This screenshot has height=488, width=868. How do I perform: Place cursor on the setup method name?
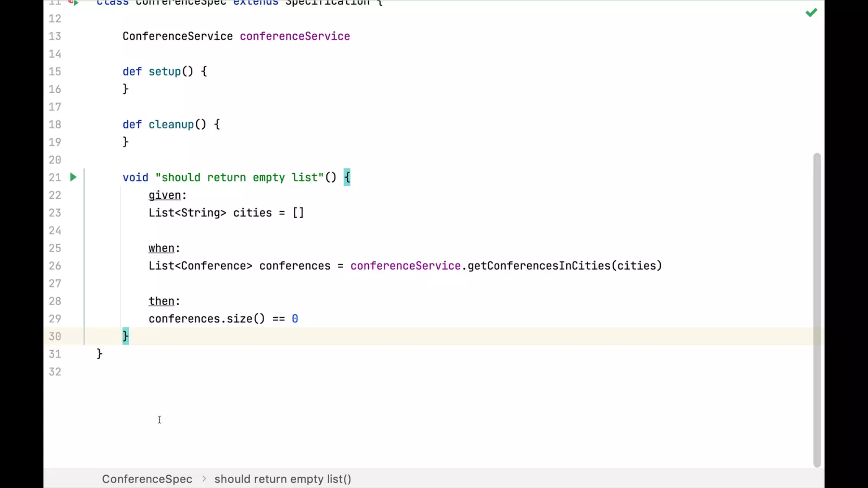coord(164,71)
